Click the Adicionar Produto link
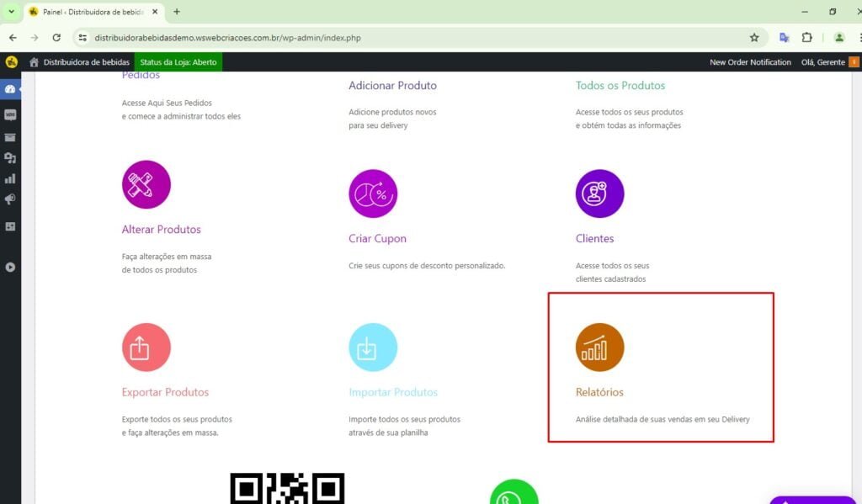This screenshot has height=504, width=862. (x=392, y=86)
